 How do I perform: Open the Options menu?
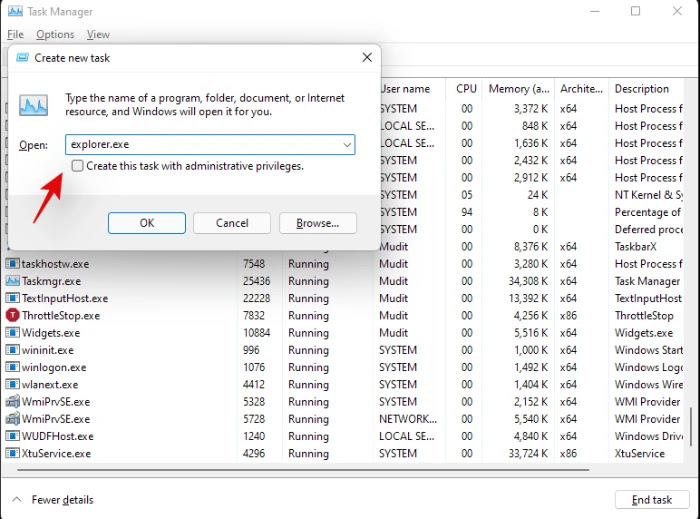55,34
